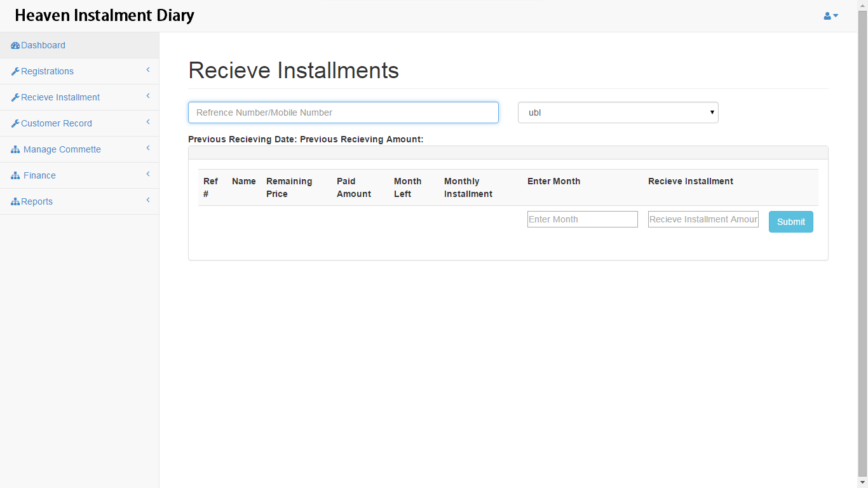This screenshot has height=488, width=868.
Task: Expand the Reports submenu chevron
Action: (148, 200)
